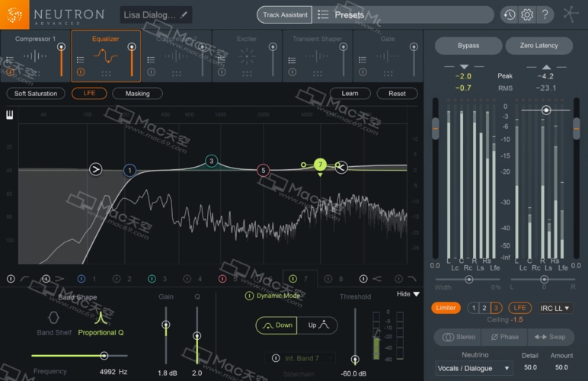Open help with the question mark icon
Screen dimensions: 588x381
[545, 15]
